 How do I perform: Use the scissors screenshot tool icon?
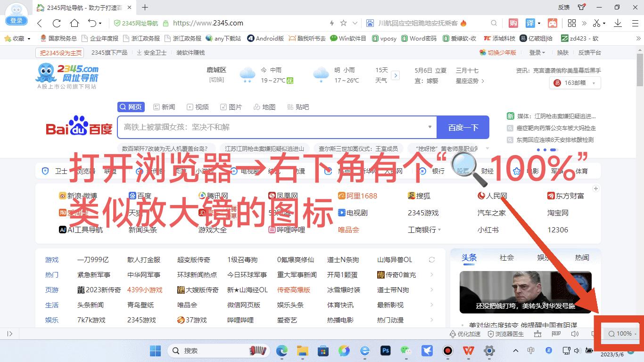tap(596, 23)
